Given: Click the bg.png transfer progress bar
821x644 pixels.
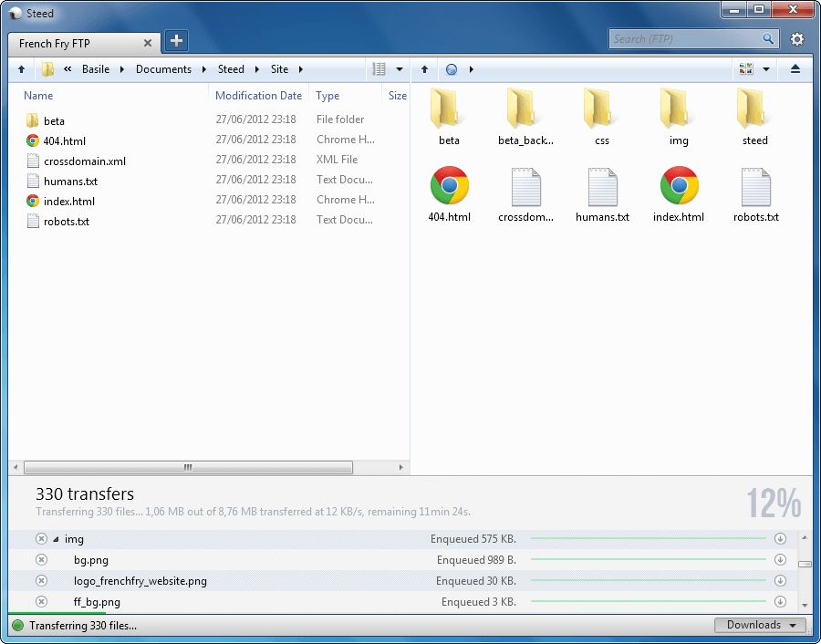Looking at the screenshot, I should (x=648, y=560).
